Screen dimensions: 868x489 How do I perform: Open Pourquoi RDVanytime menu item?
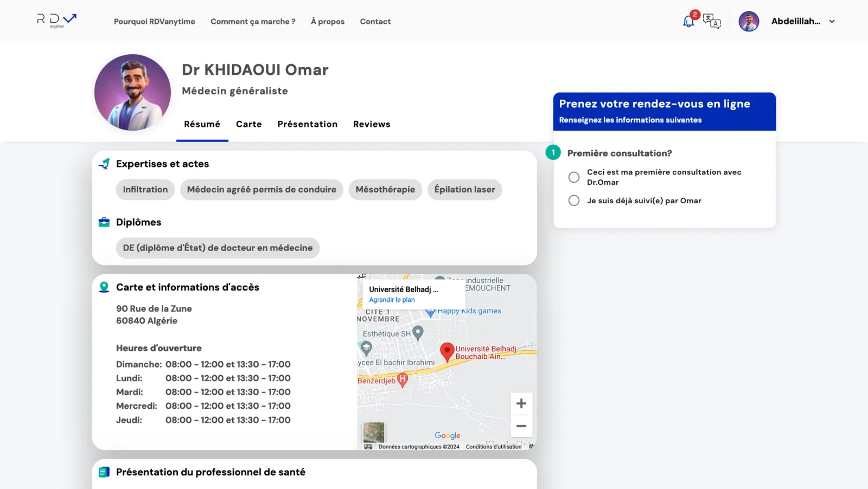pos(155,22)
